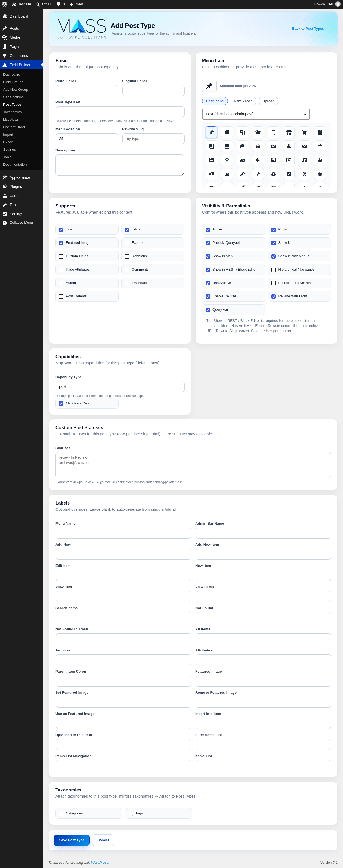
Task: Pick the music note Dashicon
Action: click(304, 160)
